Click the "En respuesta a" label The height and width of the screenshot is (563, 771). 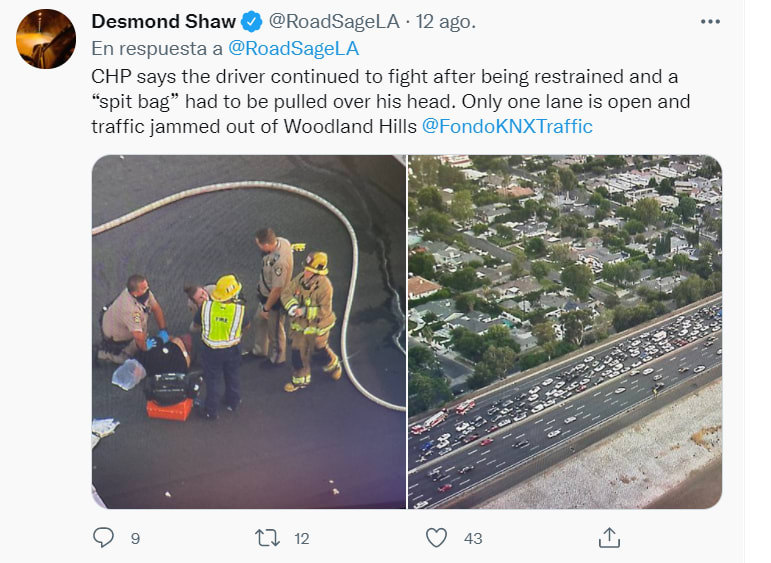click(x=157, y=49)
